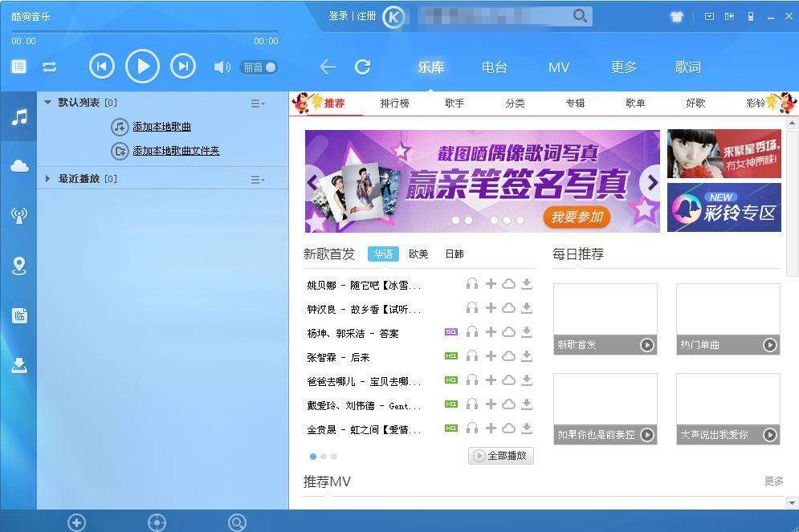
Task: Click the playback progress bar
Action: click(145, 32)
